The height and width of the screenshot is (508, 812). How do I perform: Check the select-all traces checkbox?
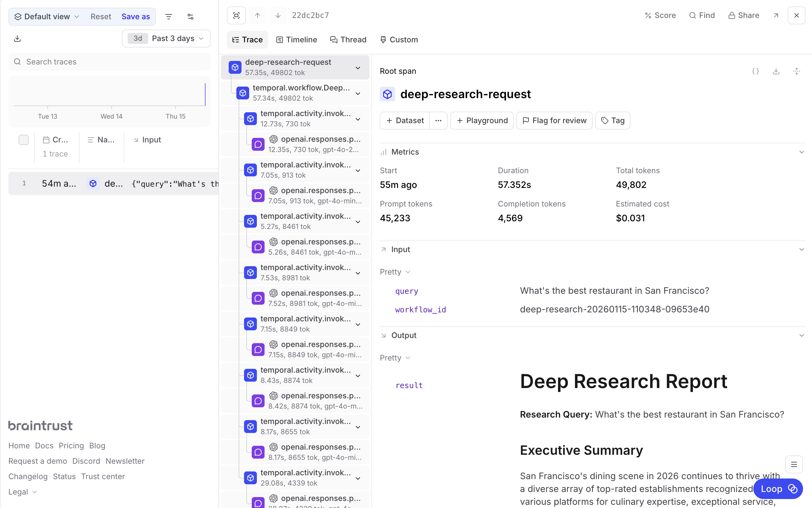pos(23,140)
